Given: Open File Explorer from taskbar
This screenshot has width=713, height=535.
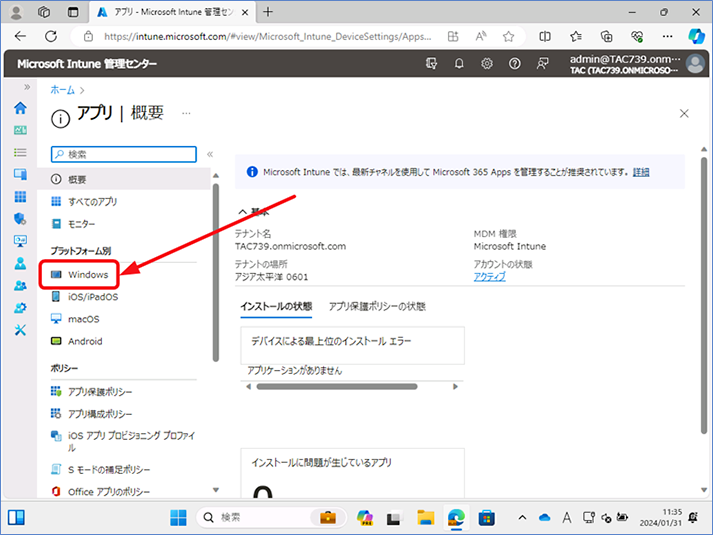Looking at the screenshot, I should [x=426, y=518].
